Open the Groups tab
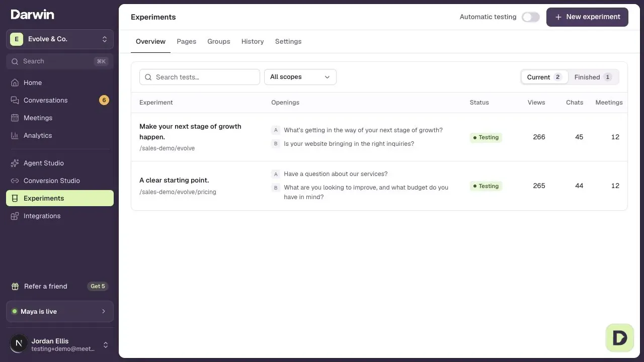 (219, 41)
